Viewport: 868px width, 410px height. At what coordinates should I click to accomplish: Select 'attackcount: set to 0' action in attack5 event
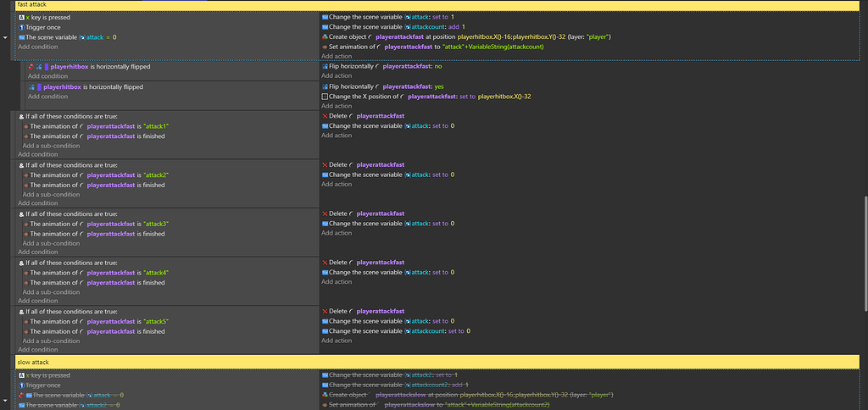point(396,331)
